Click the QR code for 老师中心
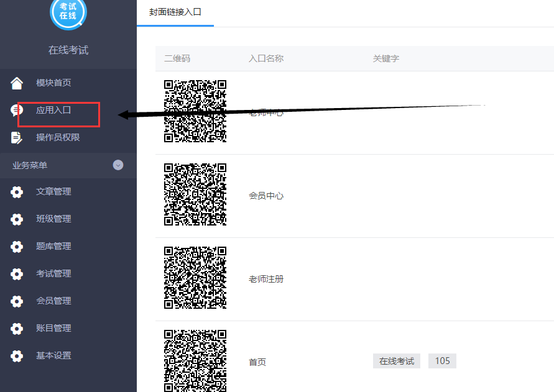 195,111
